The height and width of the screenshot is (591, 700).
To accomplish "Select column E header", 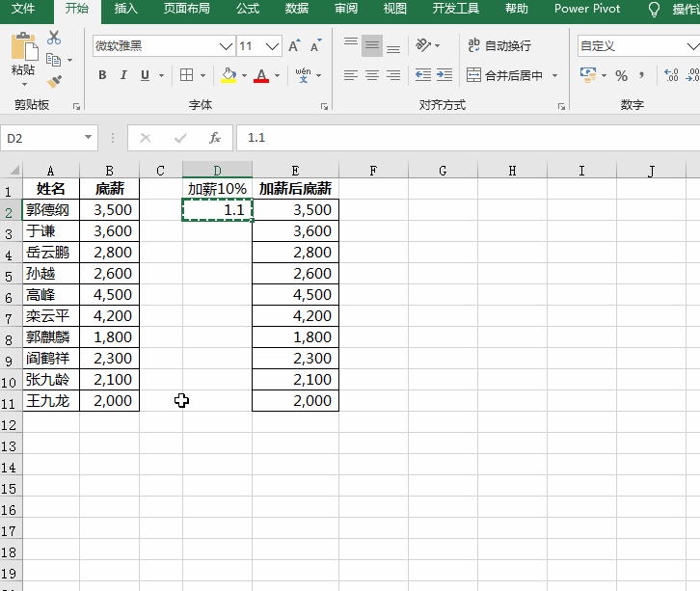I will [x=295, y=170].
